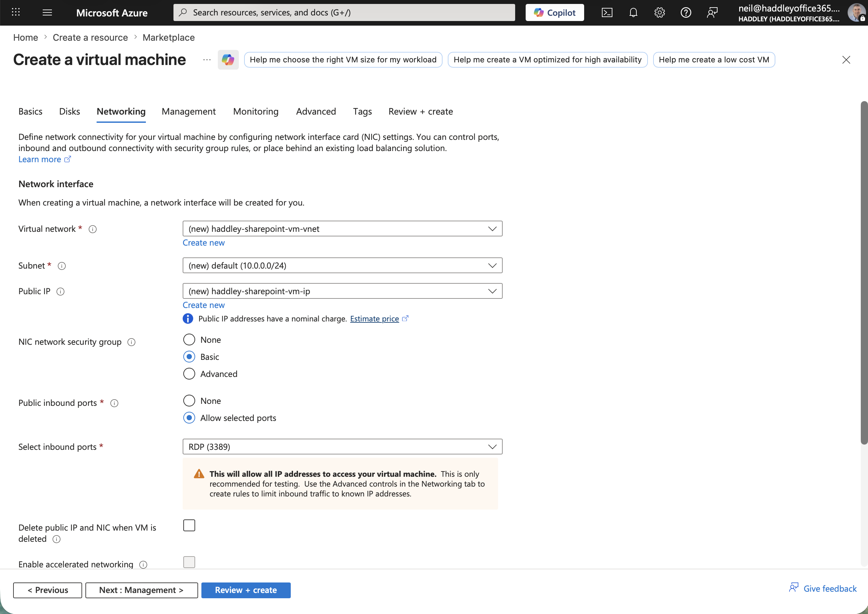868x614 pixels.
Task: Click Help me create a low cost VM suggestion
Action: coord(714,60)
